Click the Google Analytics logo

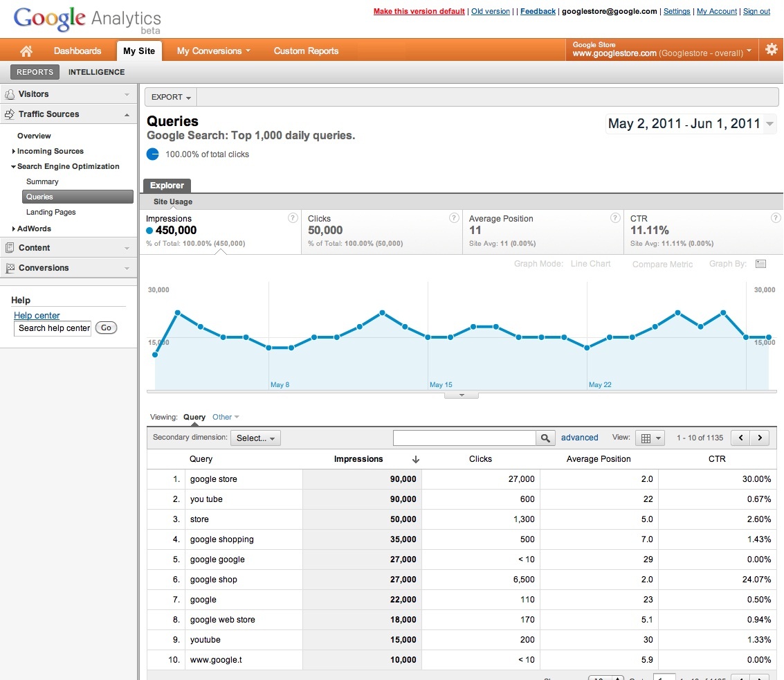point(87,20)
